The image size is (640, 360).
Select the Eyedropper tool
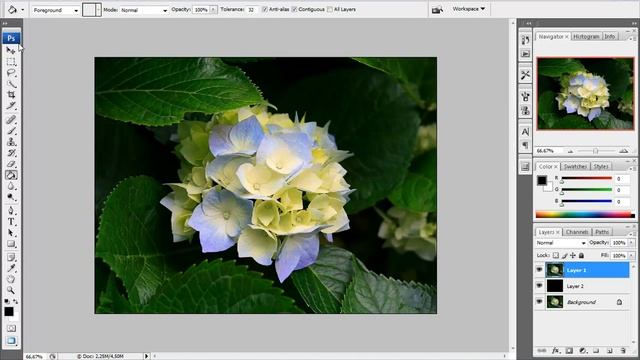point(11,268)
